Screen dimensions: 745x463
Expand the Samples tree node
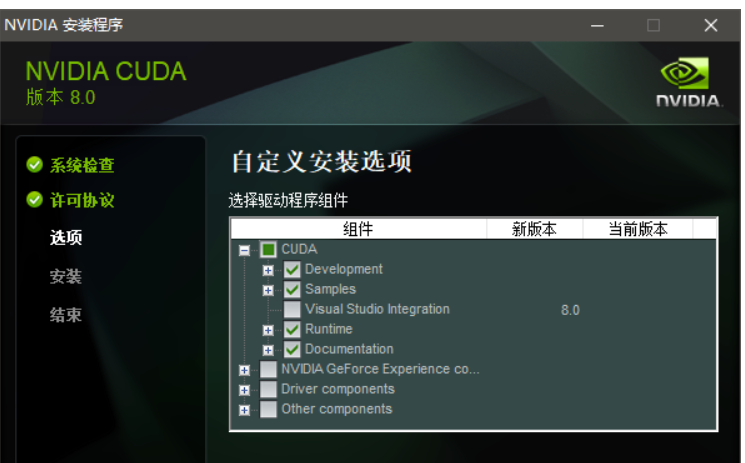tap(268, 290)
